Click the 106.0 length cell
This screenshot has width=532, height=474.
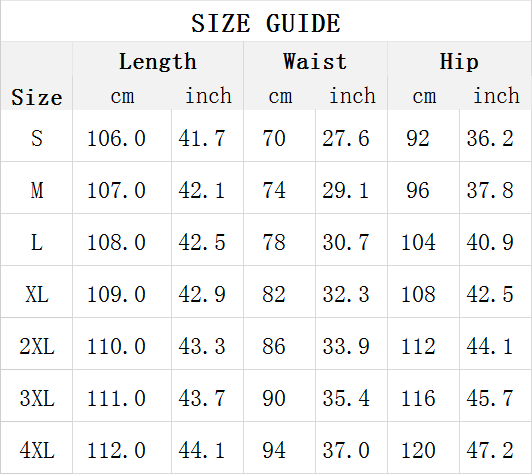coord(116,138)
